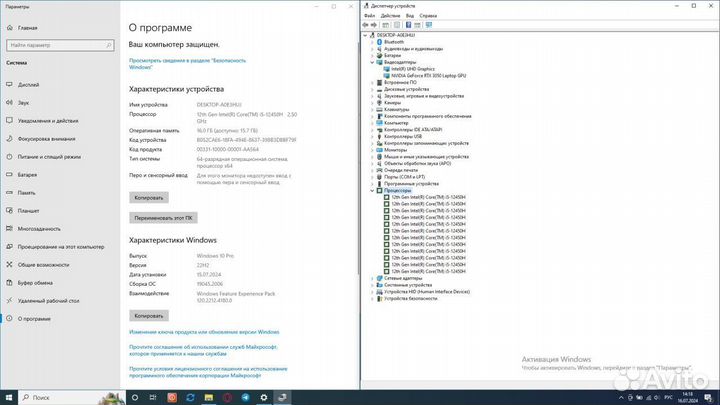Open Файл menu in Device Manager

[370, 16]
